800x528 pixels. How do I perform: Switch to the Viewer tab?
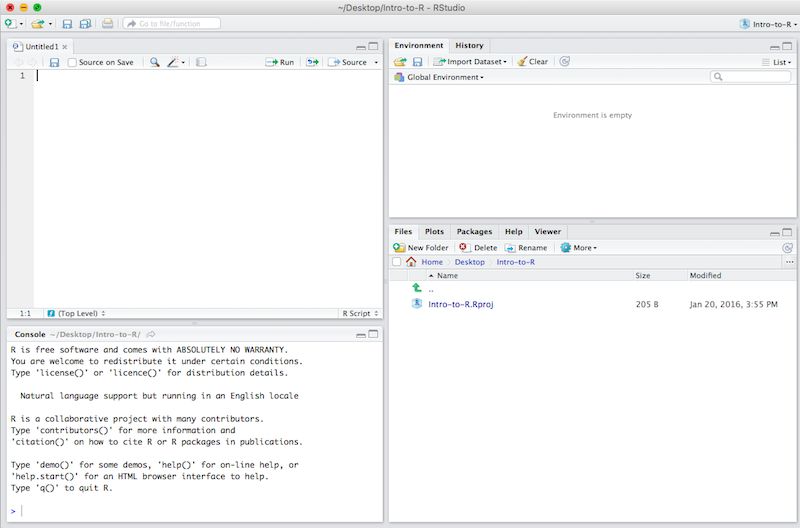tap(547, 232)
